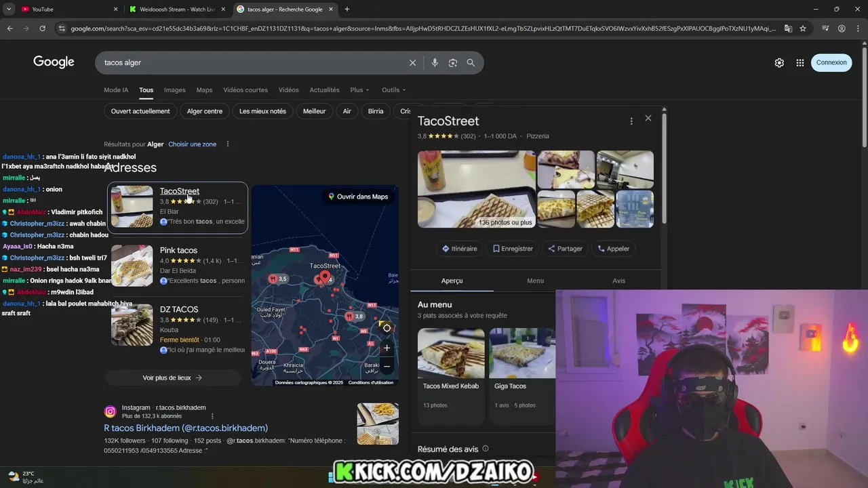The width and height of the screenshot is (868, 488).
Task: Expand the Plus search menu
Action: 359,89
